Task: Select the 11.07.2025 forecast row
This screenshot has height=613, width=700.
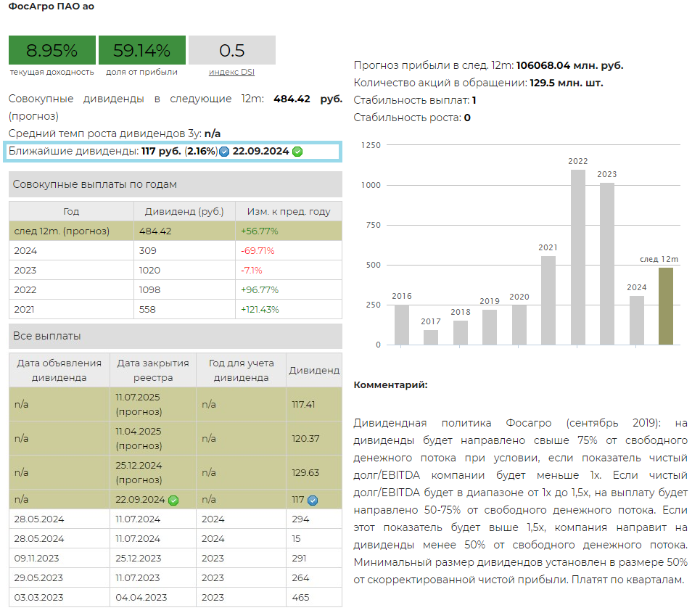Action: point(175,404)
